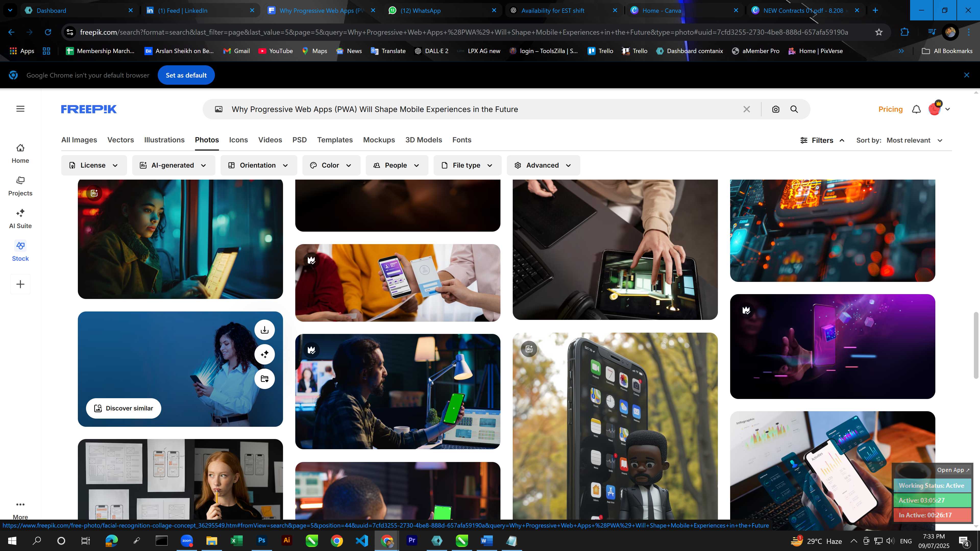Expand the License filter dropdown
980x551 pixels.
[x=94, y=165]
